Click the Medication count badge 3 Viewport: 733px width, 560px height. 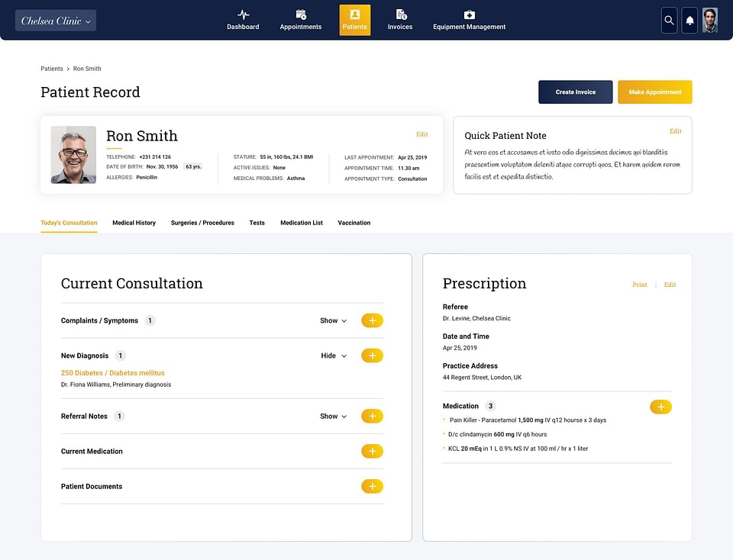[490, 406]
